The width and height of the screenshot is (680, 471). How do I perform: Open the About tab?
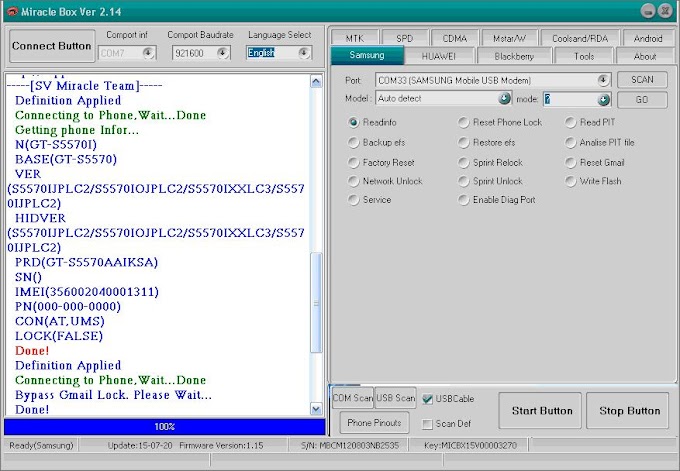[x=645, y=56]
